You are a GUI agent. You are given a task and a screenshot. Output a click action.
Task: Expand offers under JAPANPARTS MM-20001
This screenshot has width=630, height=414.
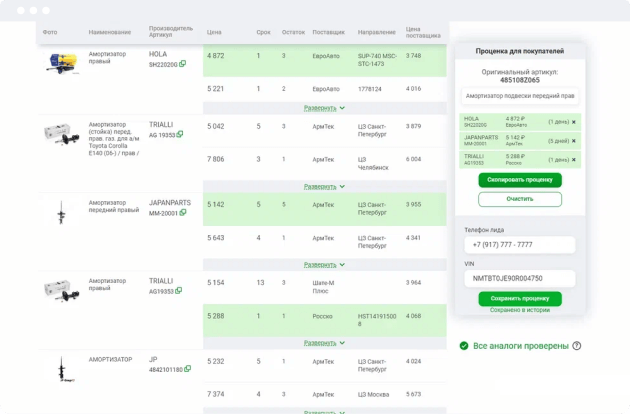[324, 264]
